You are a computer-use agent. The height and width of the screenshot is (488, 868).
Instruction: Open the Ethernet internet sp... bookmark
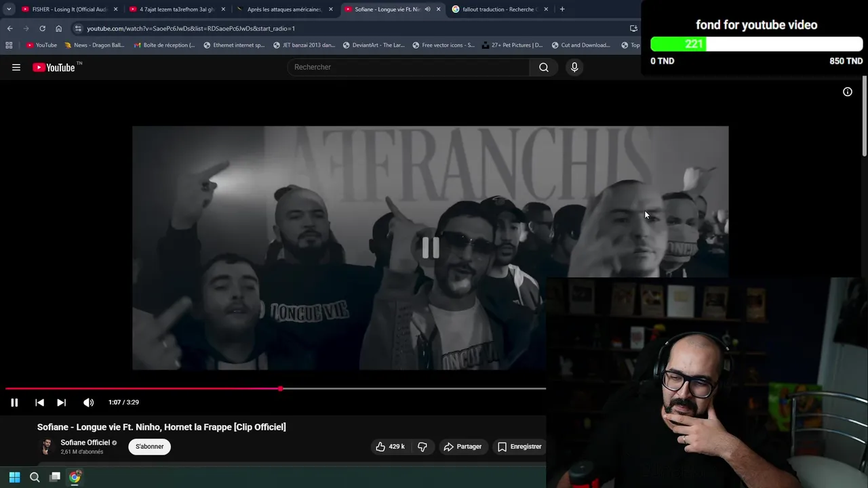[234, 45]
